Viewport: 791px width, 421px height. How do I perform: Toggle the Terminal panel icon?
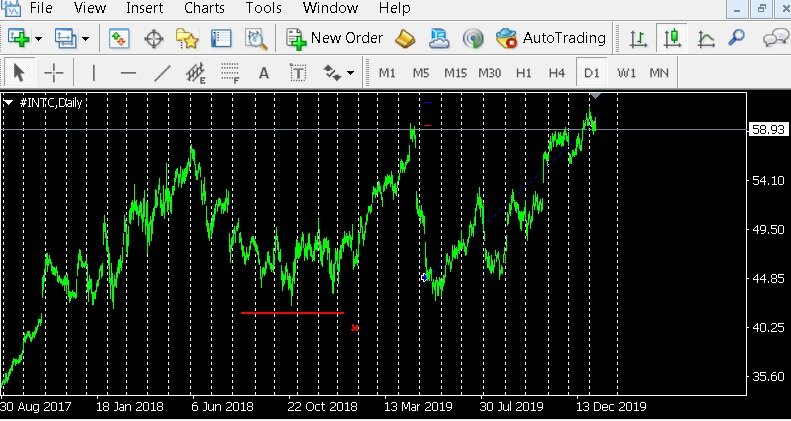221,38
